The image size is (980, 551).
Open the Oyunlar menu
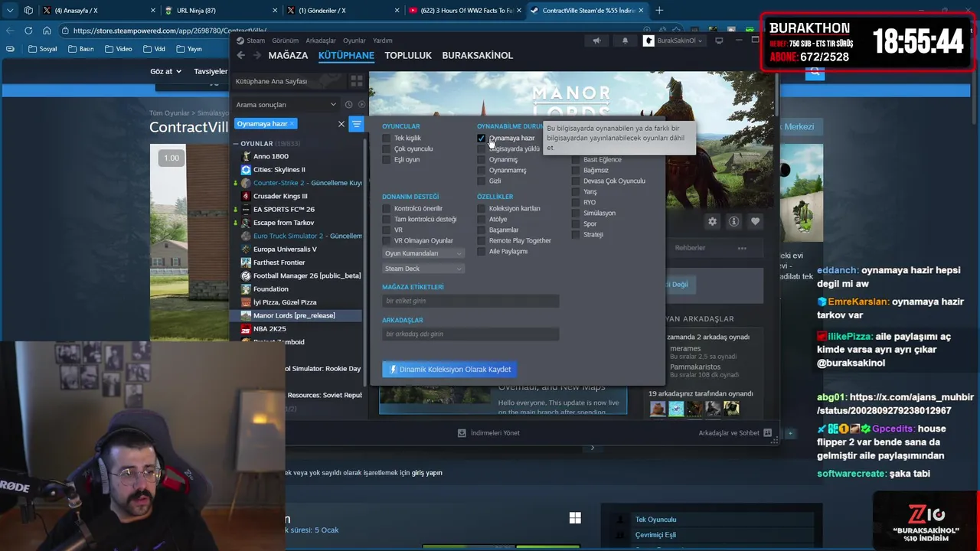354,41
